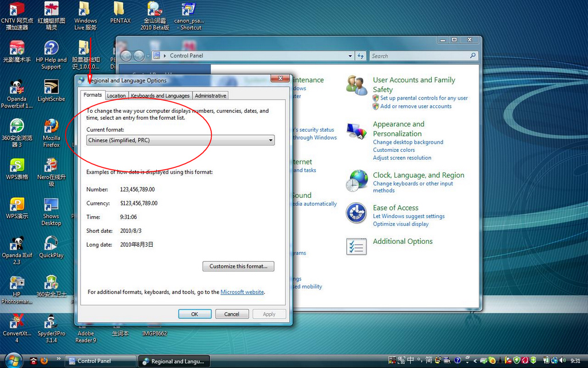Image resolution: width=588 pixels, height=368 pixels.
Task: Click taskbar clock showing 9:31
Action: (x=575, y=361)
